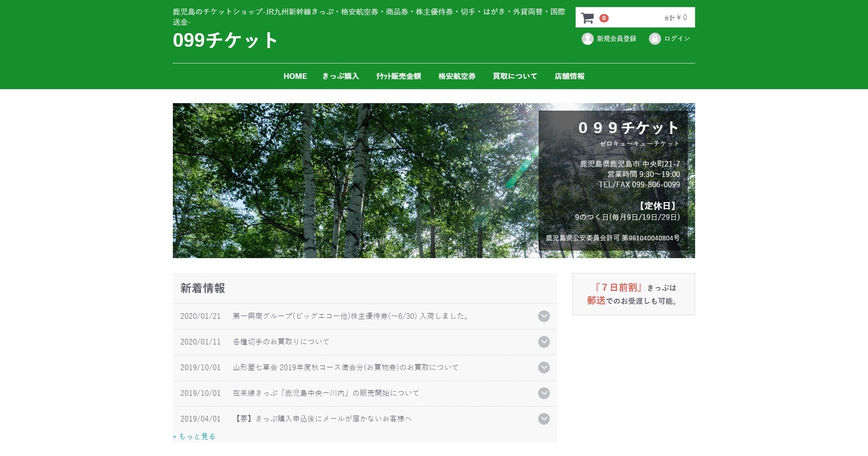Click the 2020/01/21 date text
Screen dimensions: 868x456
pyautogui.click(x=200, y=316)
